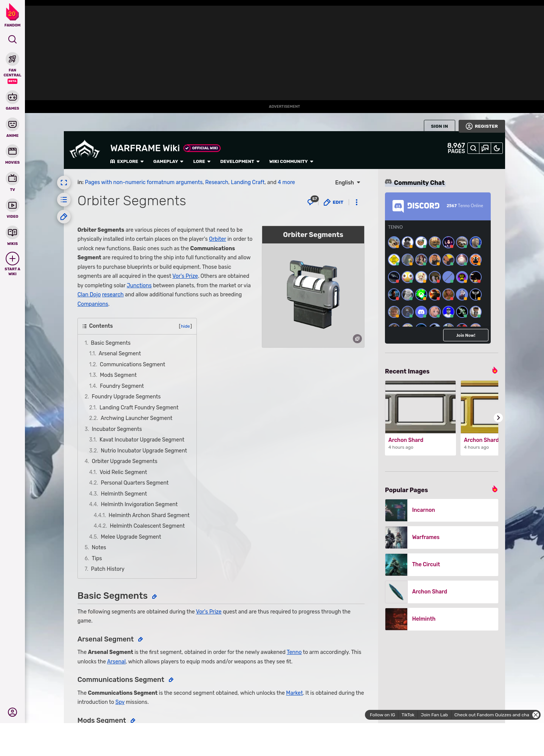Show the 4 more categories
Viewport: 544px width, 756px height.
point(286,182)
